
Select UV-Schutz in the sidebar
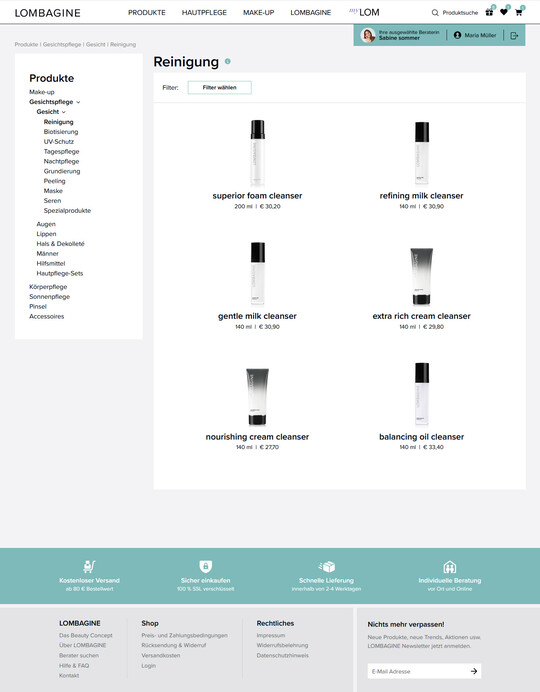point(59,142)
